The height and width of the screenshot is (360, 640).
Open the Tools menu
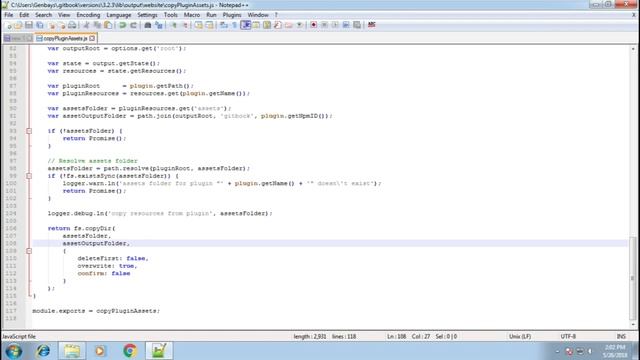(x=171, y=15)
